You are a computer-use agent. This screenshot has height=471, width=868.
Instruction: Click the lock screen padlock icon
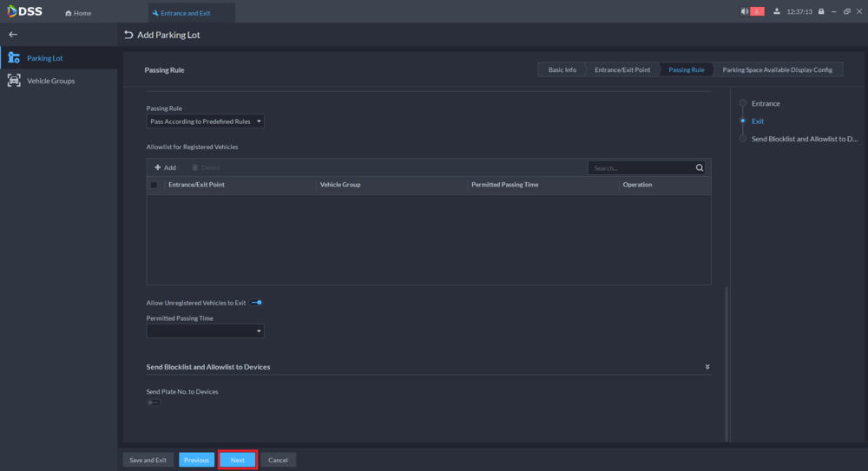tap(821, 12)
